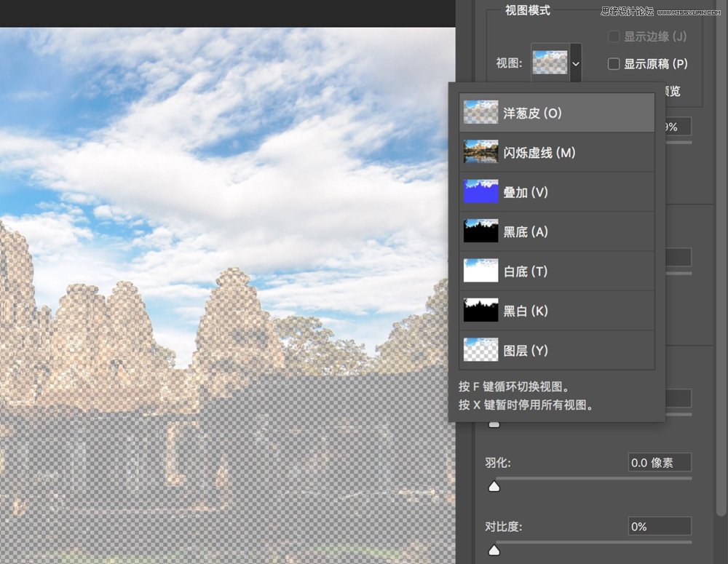The width and height of the screenshot is (728, 564).
Task: Click the 图层 transparent layer preview thumbnail
Action: [x=480, y=349]
